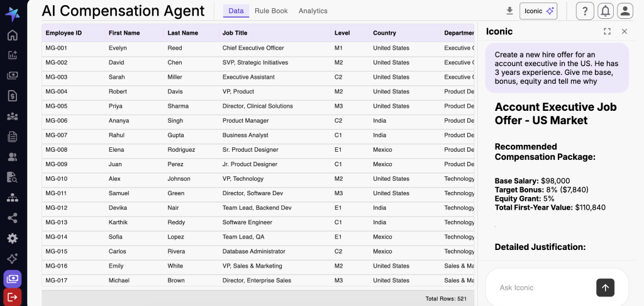Click the Ask Iconic input field
644x306 pixels.
click(x=541, y=288)
